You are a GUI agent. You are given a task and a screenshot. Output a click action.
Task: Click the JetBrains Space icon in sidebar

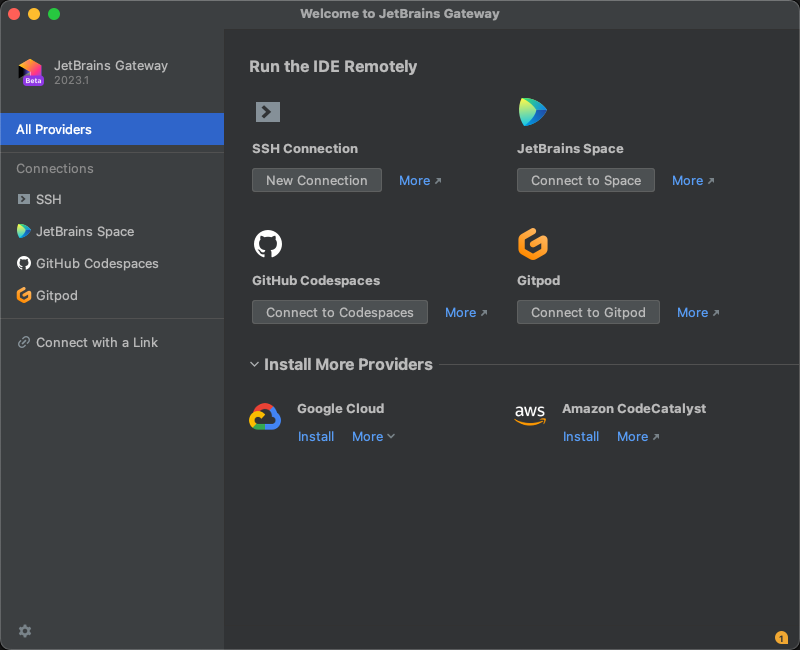[x=23, y=231]
